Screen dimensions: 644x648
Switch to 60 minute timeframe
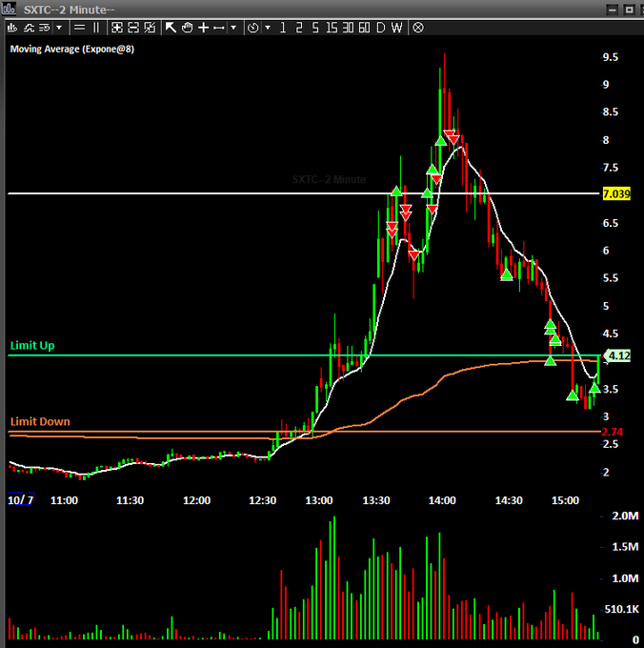(x=364, y=28)
